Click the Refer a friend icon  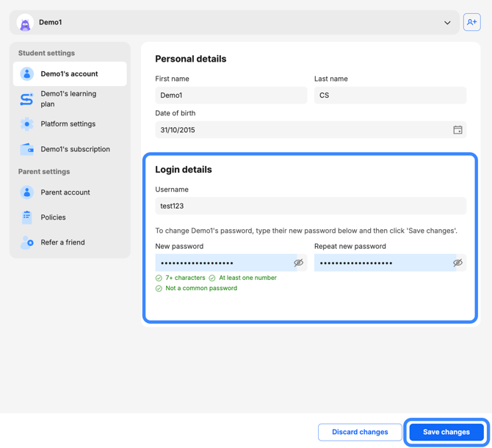point(27,242)
